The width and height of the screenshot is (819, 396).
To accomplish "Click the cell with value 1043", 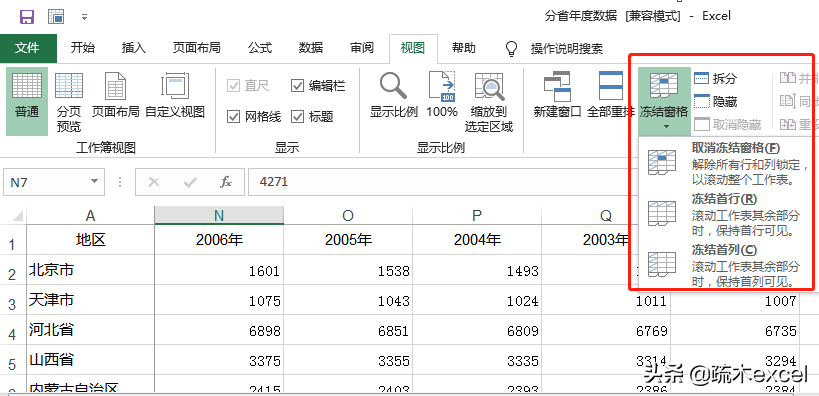I will coord(348,300).
